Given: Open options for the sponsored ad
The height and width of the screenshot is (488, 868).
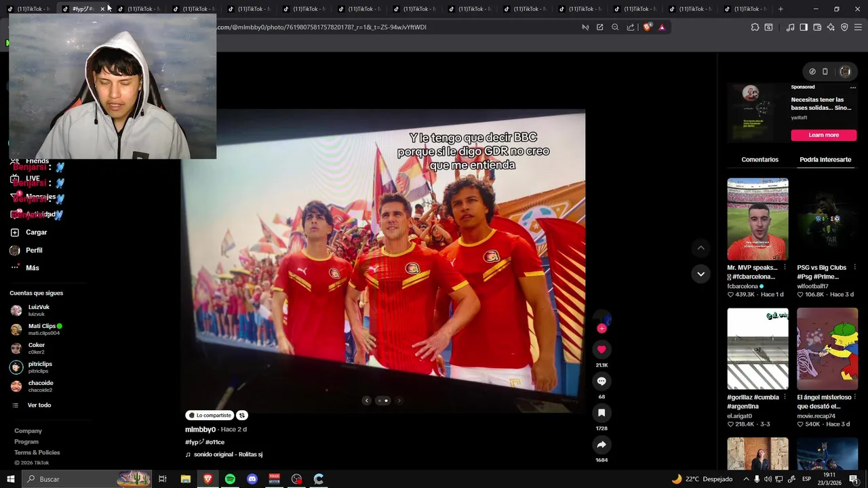Looking at the screenshot, I should point(853,87).
